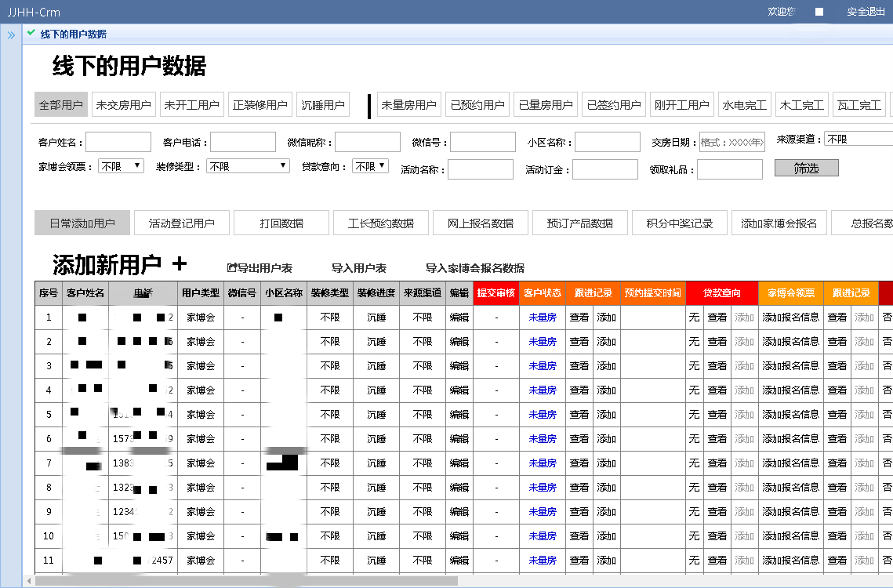Click 编辑 in row 1
The height and width of the screenshot is (588, 893).
[459, 318]
